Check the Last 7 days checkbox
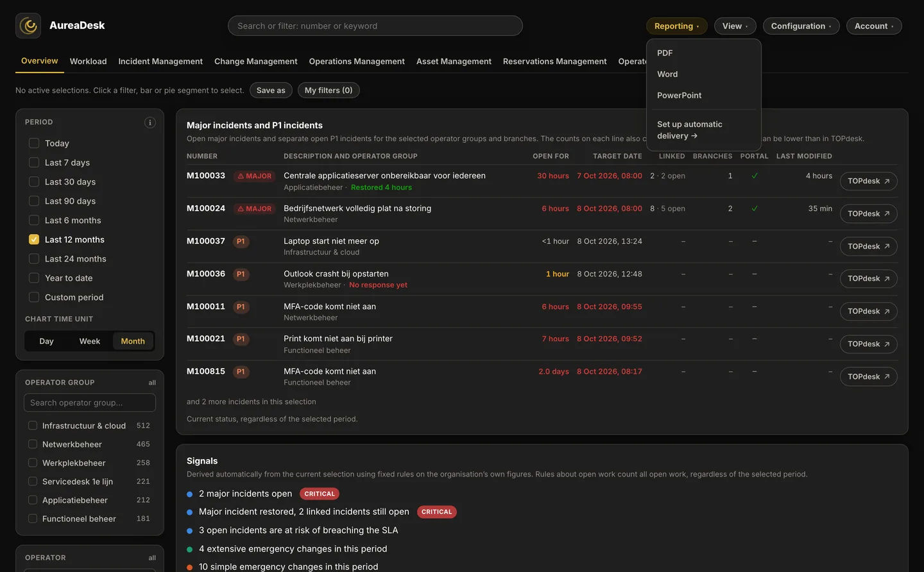The image size is (924, 572). [34, 162]
